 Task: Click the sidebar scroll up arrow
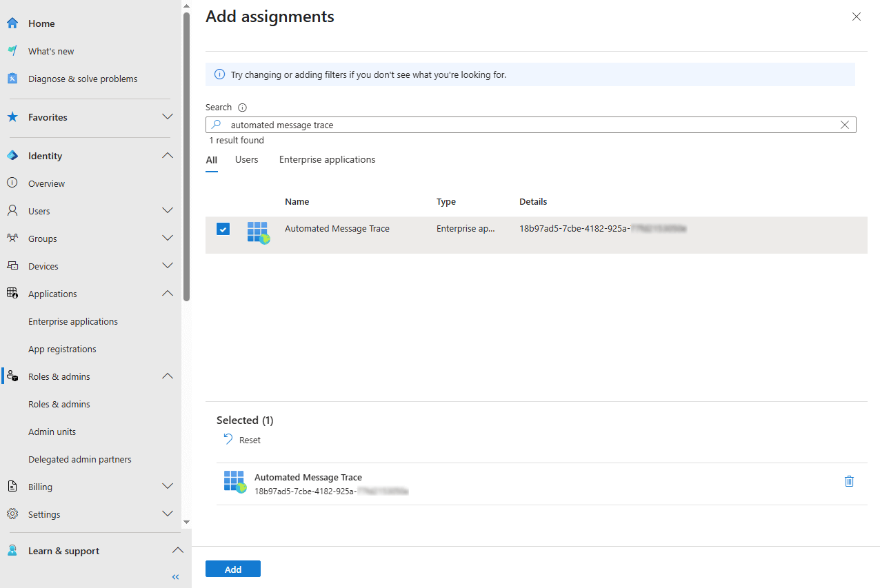coord(186,6)
